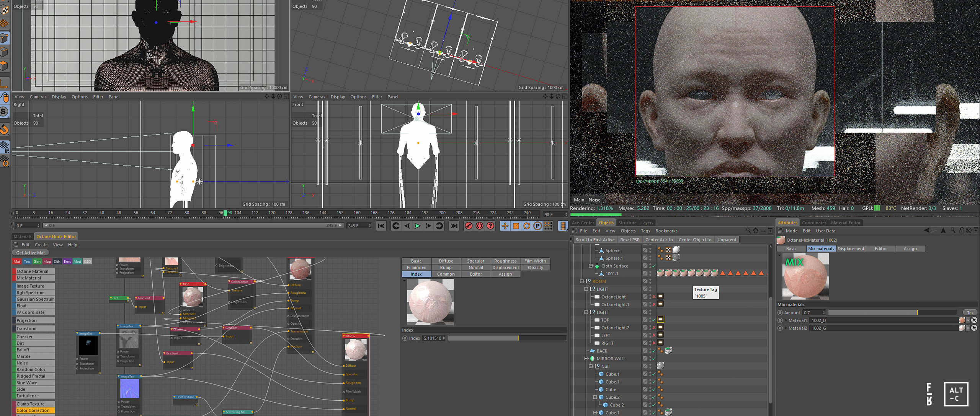
Task: Open the Material Editor tab
Action: (846, 223)
